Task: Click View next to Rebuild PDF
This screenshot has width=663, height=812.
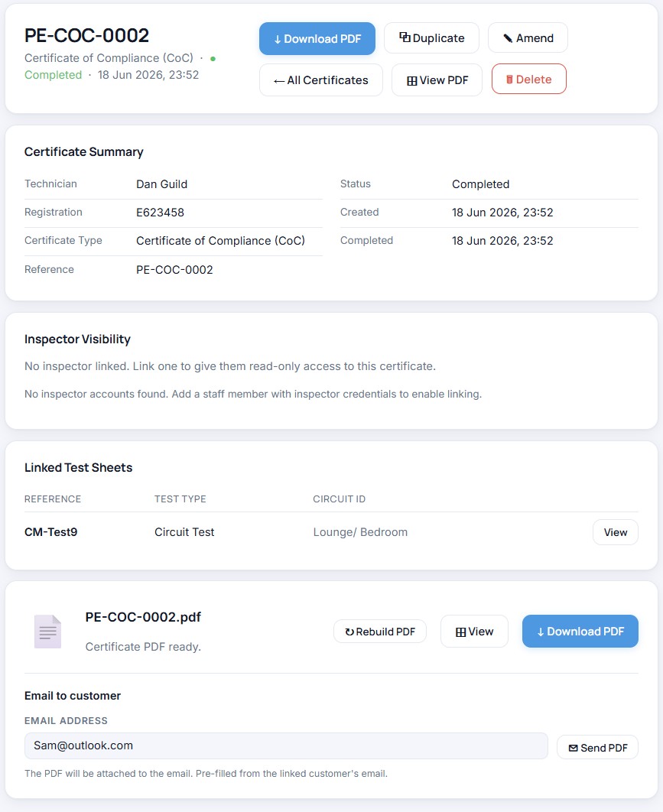Action: (474, 632)
